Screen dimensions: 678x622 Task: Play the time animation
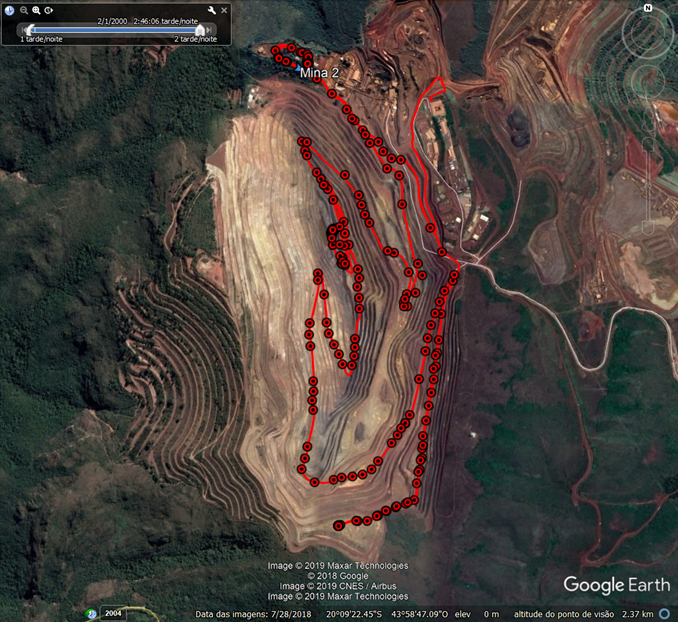pos(47,10)
